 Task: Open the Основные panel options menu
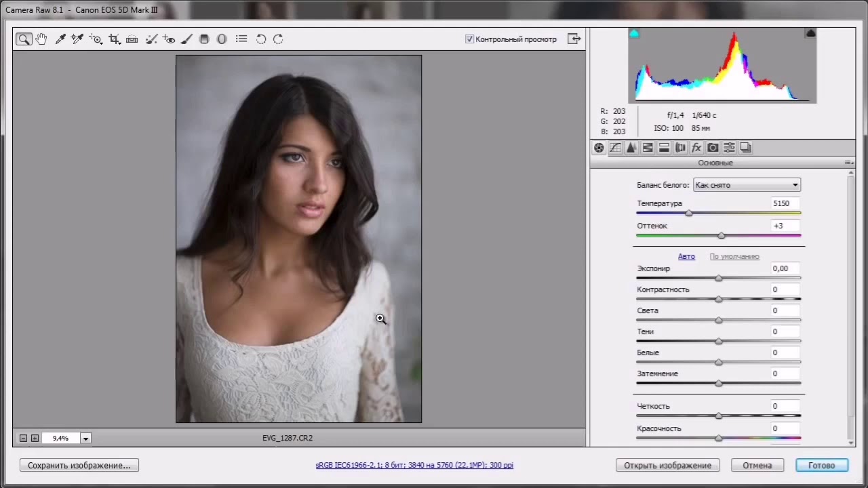(848, 163)
